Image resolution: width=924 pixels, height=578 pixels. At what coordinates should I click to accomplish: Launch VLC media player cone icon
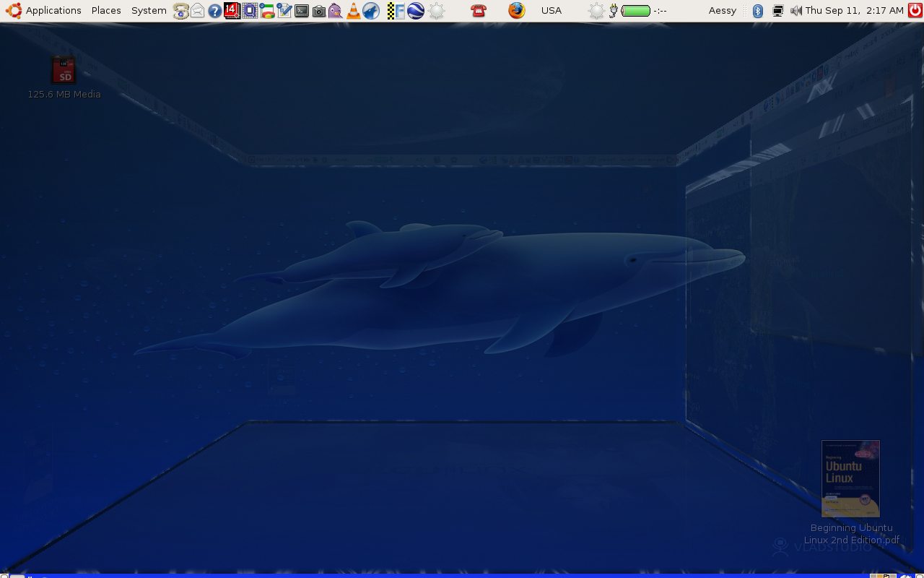[x=354, y=11]
